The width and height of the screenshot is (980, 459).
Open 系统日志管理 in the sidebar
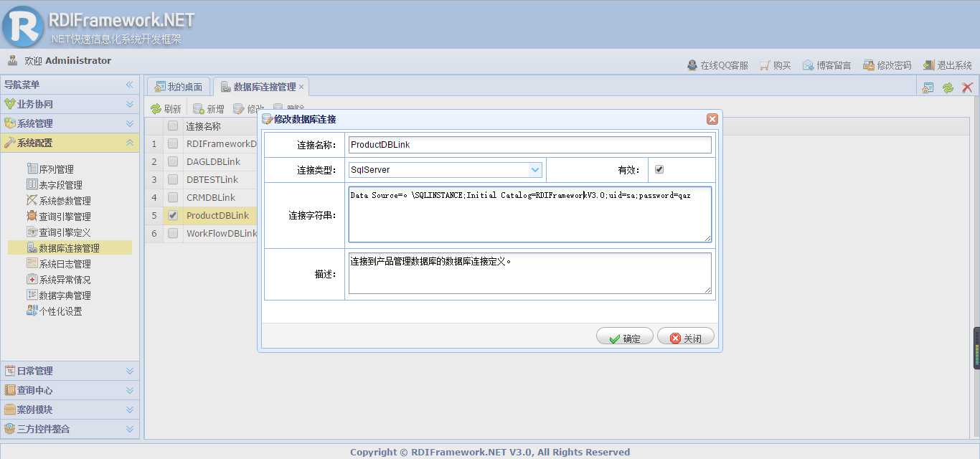59,264
